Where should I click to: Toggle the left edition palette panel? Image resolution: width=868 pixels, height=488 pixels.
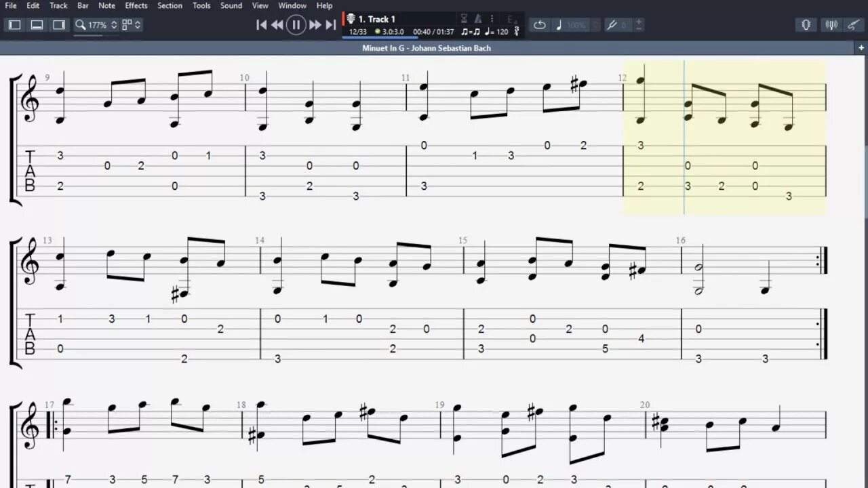point(14,25)
